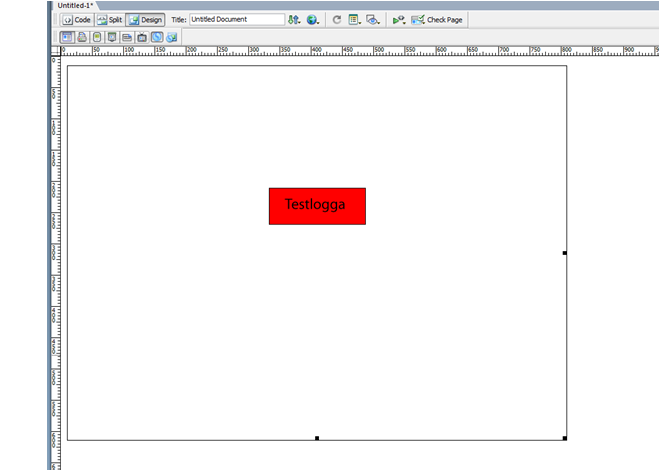Viewport: 660px width, 471px height.
Task: Select the red Testlogga image
Action: click(317, 206)
